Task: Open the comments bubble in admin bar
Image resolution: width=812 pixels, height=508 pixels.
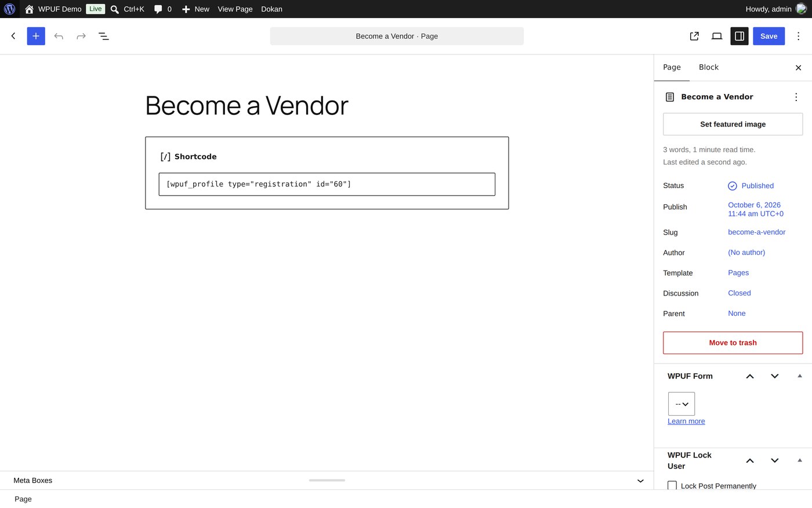Action: tap(162, 9)
